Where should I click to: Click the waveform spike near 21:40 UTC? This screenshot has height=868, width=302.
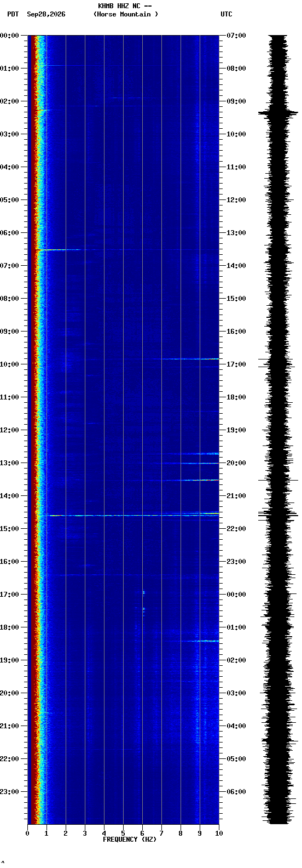pos(278,515)
